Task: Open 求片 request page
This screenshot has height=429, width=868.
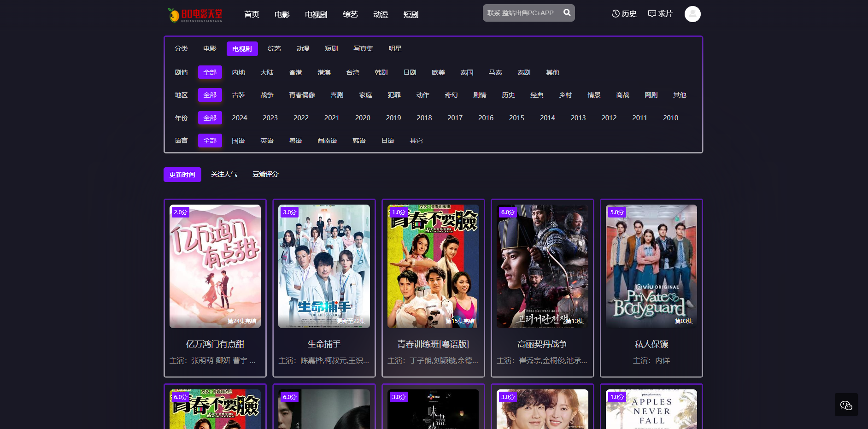Action: click(x=660, y=14)
